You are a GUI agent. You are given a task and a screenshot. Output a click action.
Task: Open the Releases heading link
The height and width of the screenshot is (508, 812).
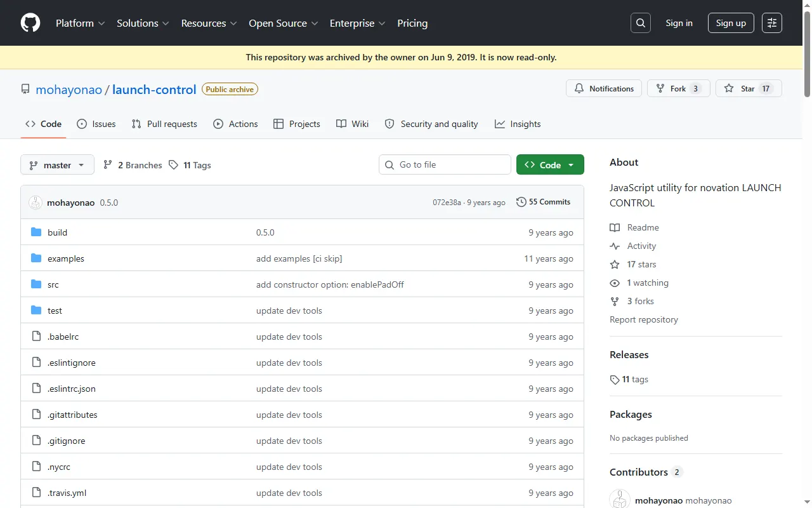[x=629, y=355]
